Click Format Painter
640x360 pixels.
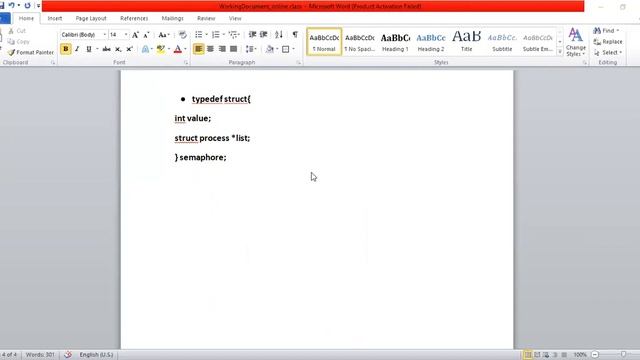tap(31, 52)
